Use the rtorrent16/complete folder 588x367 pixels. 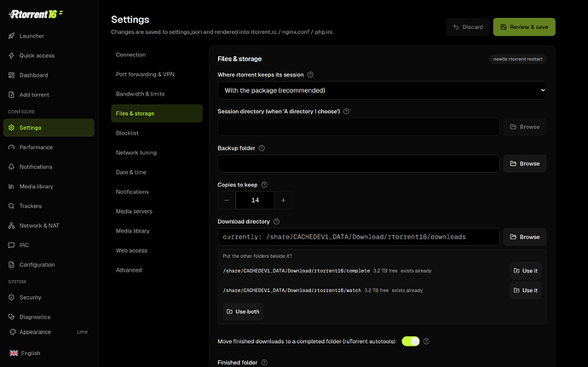(526, 271)
